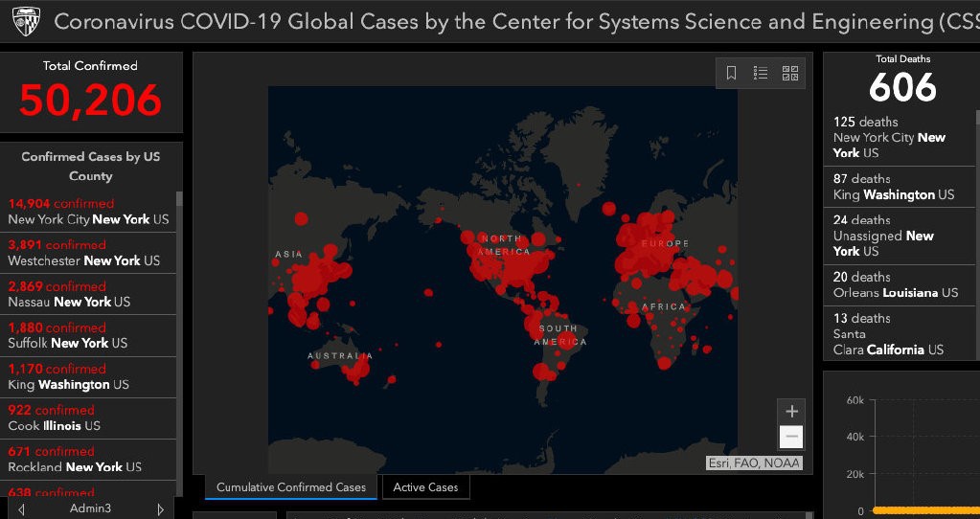This screenshot has width=980, height=519.
Task: Zoom in on the map with plus button
Action: [x=791, y=411]
